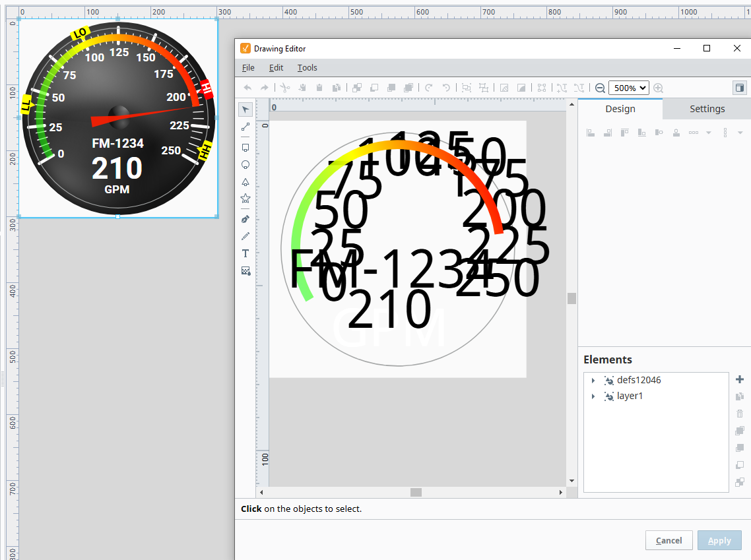Click the rotate clockwise icon
This screenshot has width=751, height=560.
(x=429, y=88)
